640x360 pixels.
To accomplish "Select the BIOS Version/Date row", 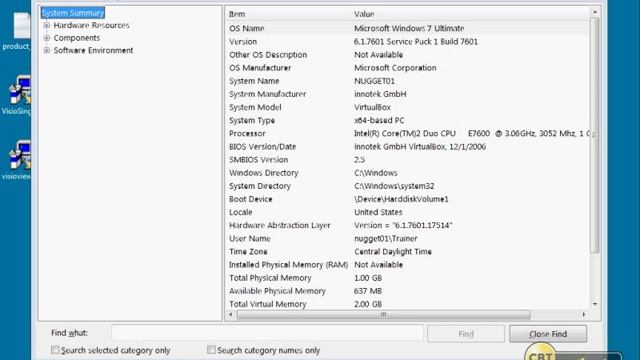I will coord(407,147).
